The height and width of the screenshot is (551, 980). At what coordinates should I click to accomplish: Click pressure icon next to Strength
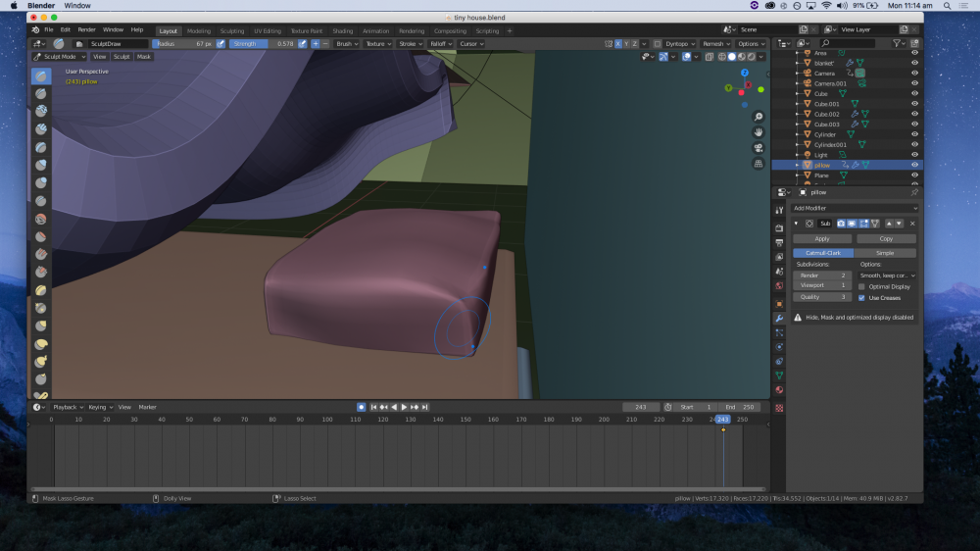tap(303, 44)
